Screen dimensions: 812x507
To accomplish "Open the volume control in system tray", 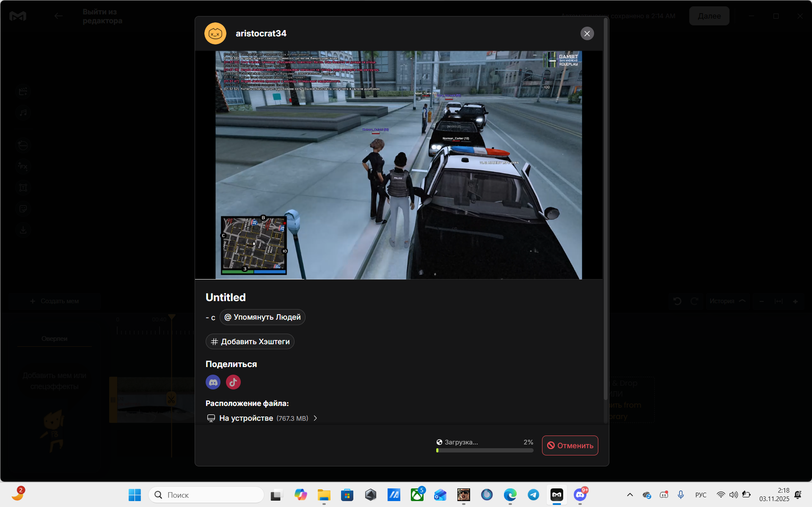I will point(733,495).
